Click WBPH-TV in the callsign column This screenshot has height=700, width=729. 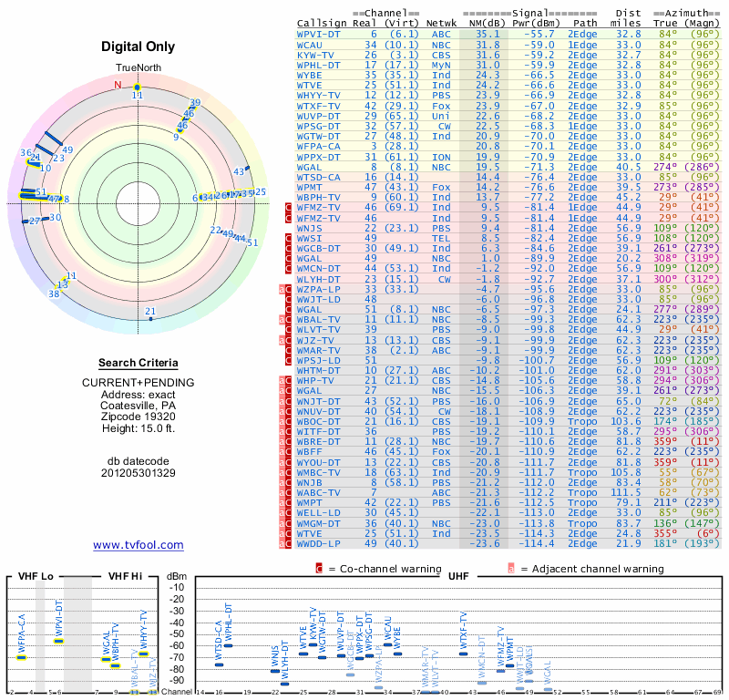coord(318,197)
